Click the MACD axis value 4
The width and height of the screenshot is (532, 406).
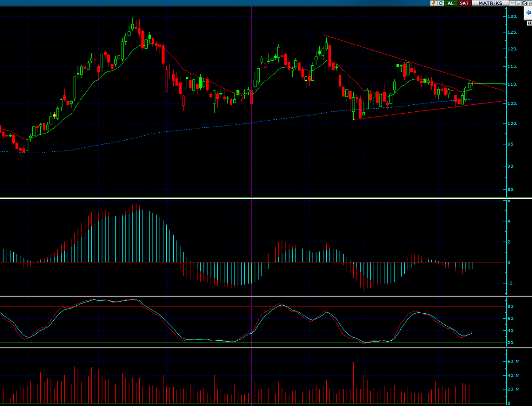click(510, 221)
